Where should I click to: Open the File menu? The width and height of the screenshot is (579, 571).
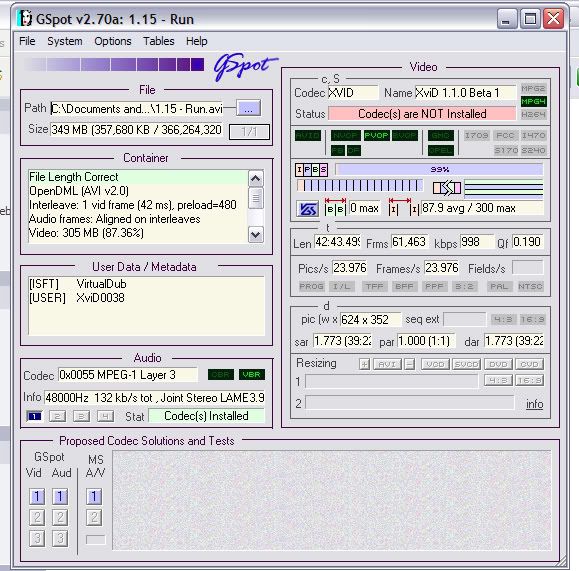pyautogui.click(x=27, y=41)
